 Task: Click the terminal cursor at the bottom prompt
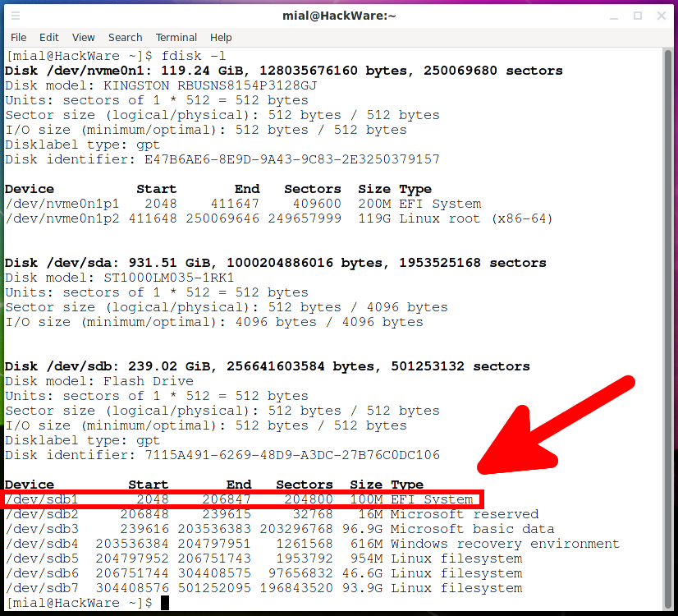coord(165,603)
